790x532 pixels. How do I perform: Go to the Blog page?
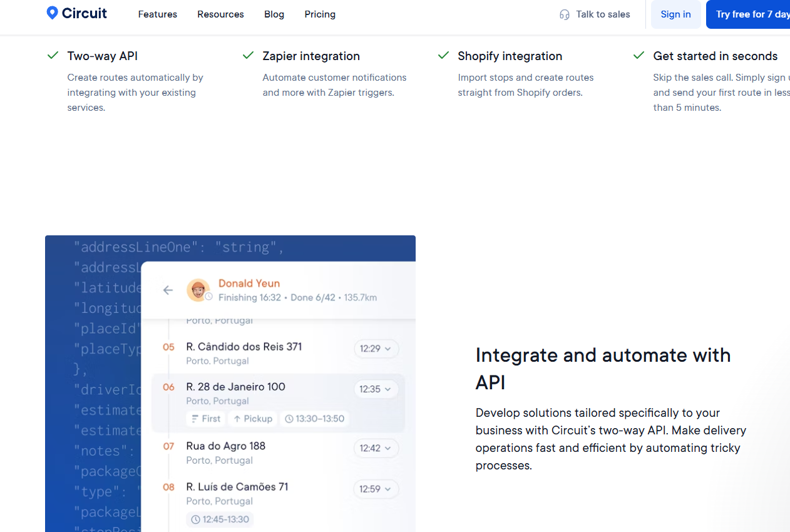(274, 14)
